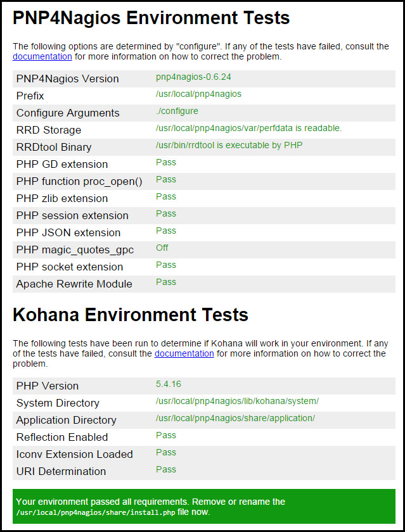Click the PNP4Nagios Version row label
Image resolution: width=405 pixels, height=532 pixels.
(x=67, y=79)
